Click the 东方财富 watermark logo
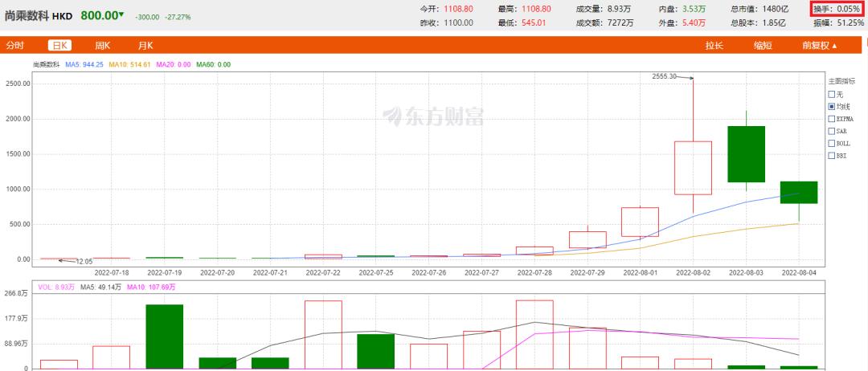 point(433,116)
